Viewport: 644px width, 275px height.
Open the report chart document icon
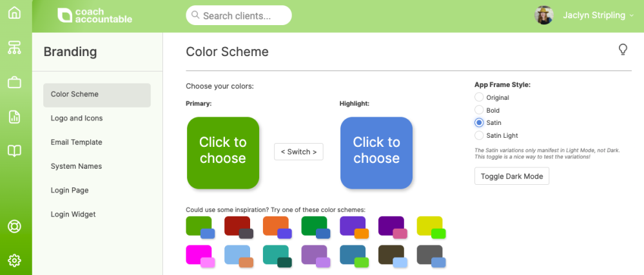(14, 117)
